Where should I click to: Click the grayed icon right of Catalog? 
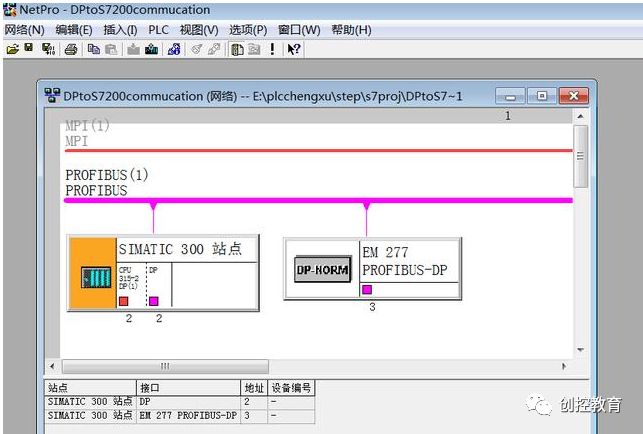(x=254, y=50)
